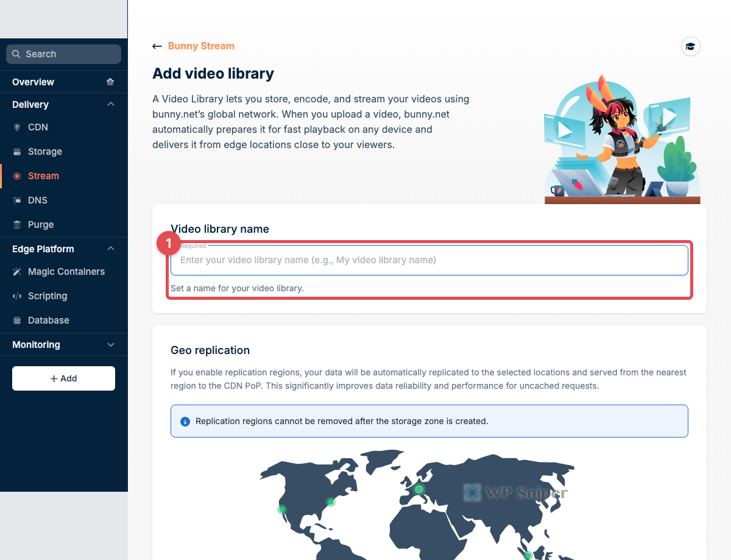Click the DNS icon in sidebar
The height and width of the screenshot is (560, 731).
17,200
